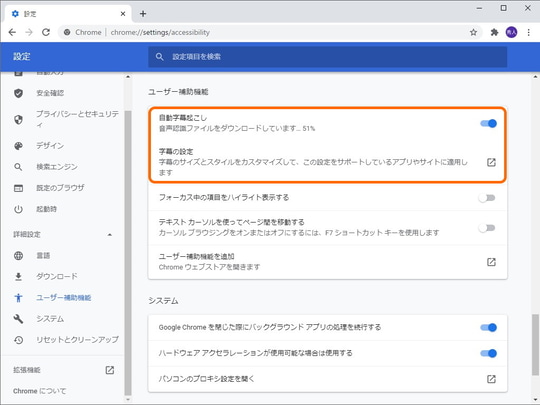540x405 pixels.
Task: Open the Chrome three-dot menu
Action: coord(529,32)
